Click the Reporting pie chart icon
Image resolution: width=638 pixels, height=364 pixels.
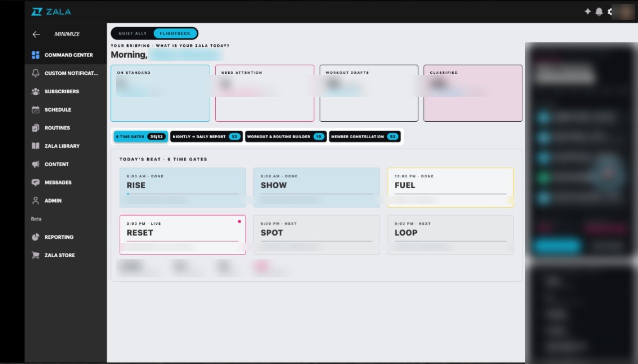pyautogui.click(x=35, y=237)
